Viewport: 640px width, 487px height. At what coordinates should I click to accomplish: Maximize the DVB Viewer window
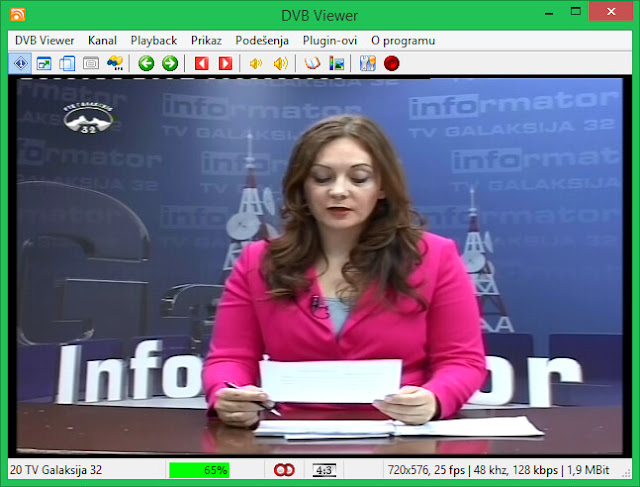click(x=576, y=11)
